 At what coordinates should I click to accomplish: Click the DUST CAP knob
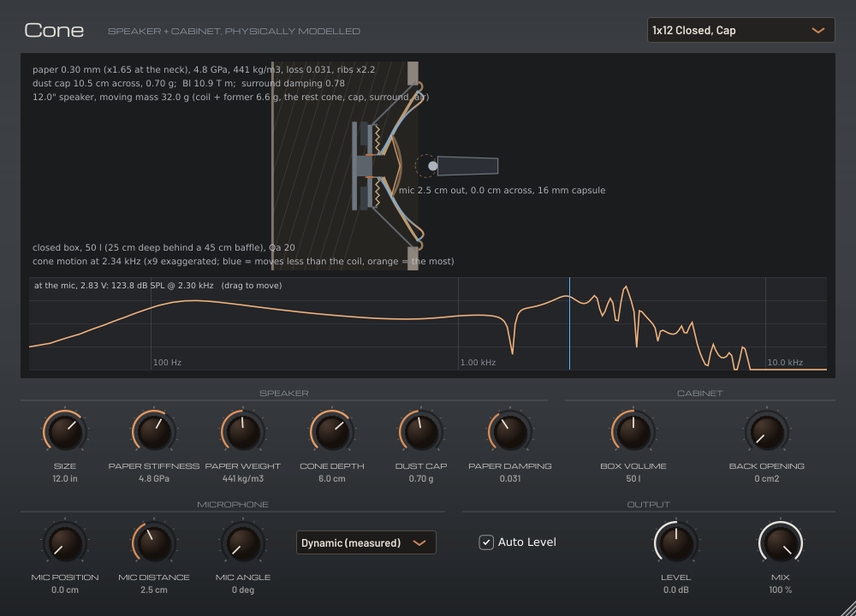click(421, 431)
